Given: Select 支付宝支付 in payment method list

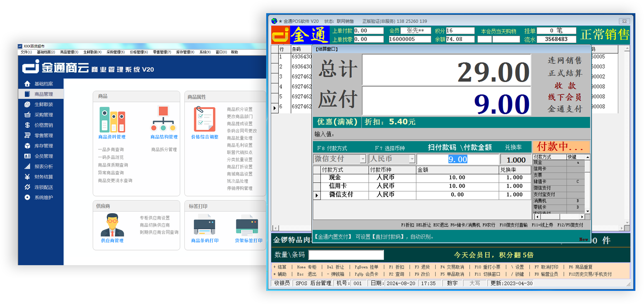Looking at the screenshot, I should click(x=559, y=194).
